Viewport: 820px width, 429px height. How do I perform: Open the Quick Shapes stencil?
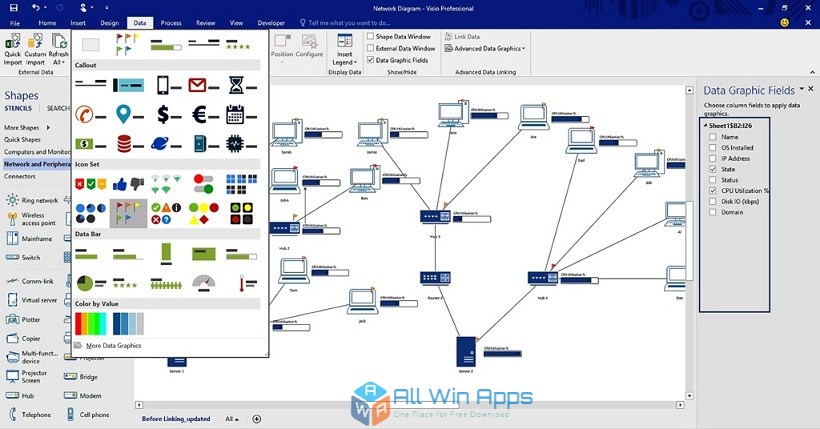[22, 140]
